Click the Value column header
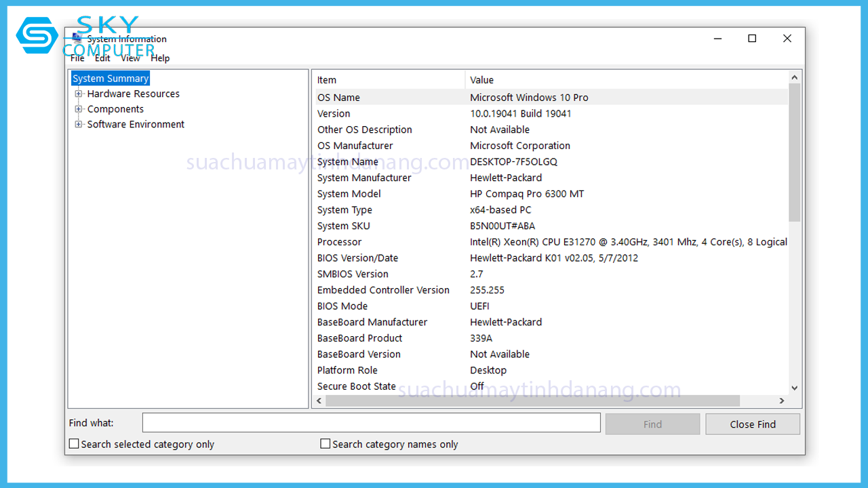Image resolution: width=868 pixels, height=488 pixels. (x=624, y=80)
